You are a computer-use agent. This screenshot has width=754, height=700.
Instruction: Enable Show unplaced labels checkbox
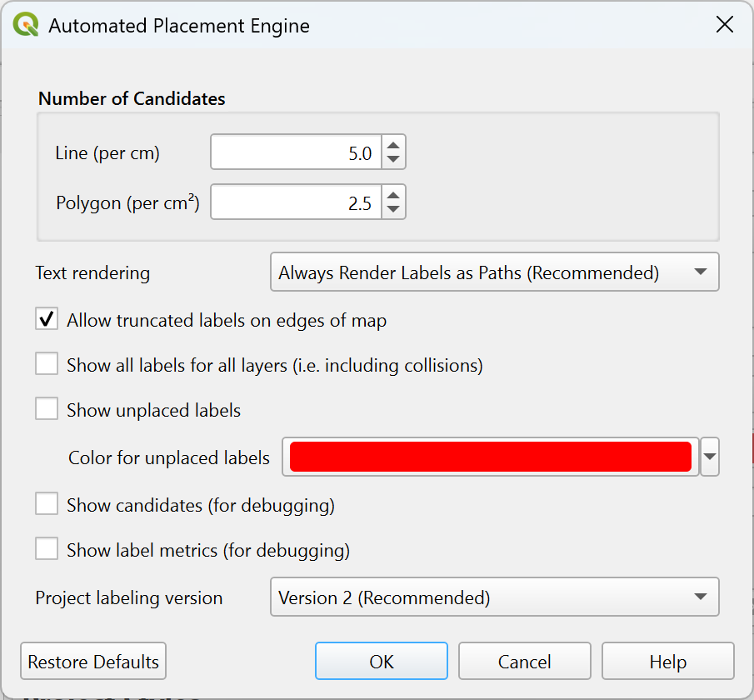pyautogui.click(x=47, y=409)
